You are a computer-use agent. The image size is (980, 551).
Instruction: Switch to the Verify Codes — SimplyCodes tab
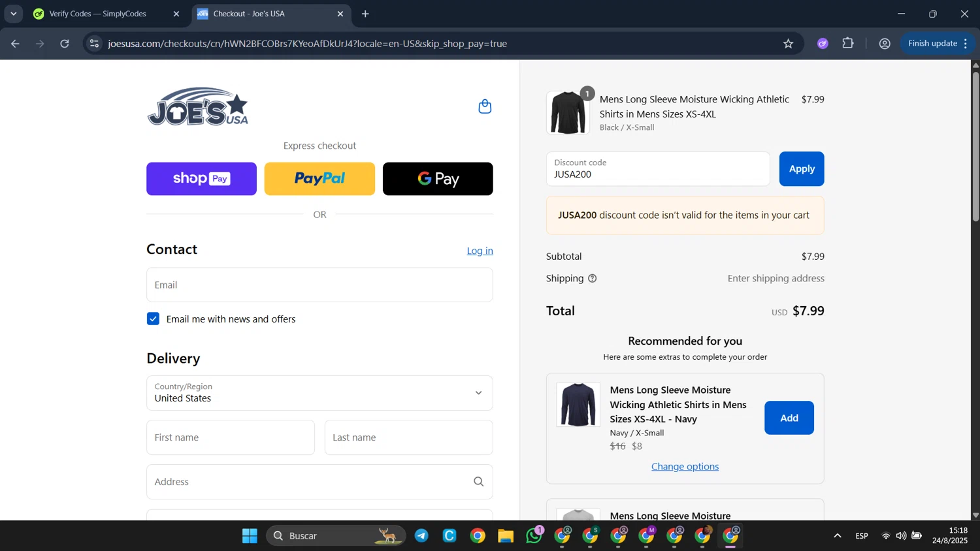pyautogui.click(x=105, y=14)
